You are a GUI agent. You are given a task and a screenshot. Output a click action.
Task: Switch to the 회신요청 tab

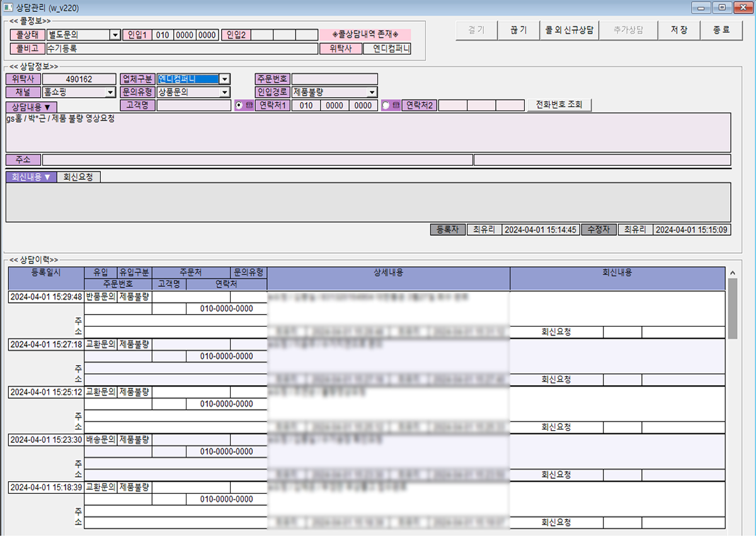click(x=78, y=177)
